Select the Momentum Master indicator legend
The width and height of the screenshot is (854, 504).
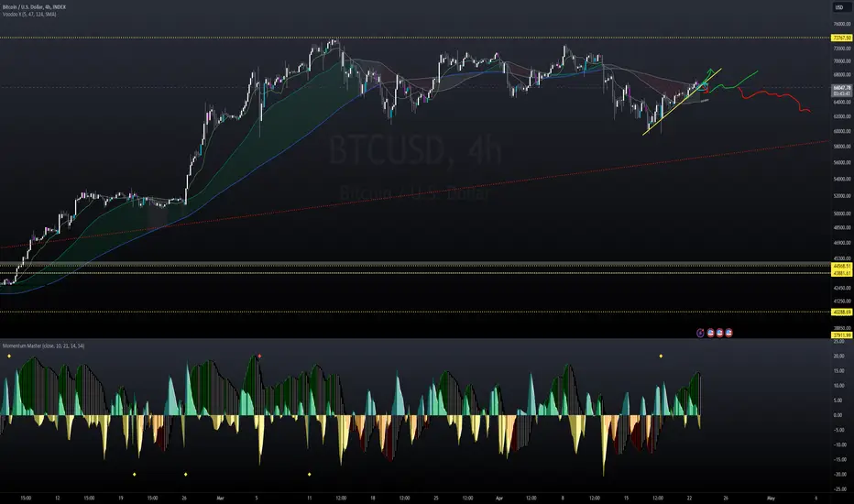pyautogui.click(x=44, y=346)
